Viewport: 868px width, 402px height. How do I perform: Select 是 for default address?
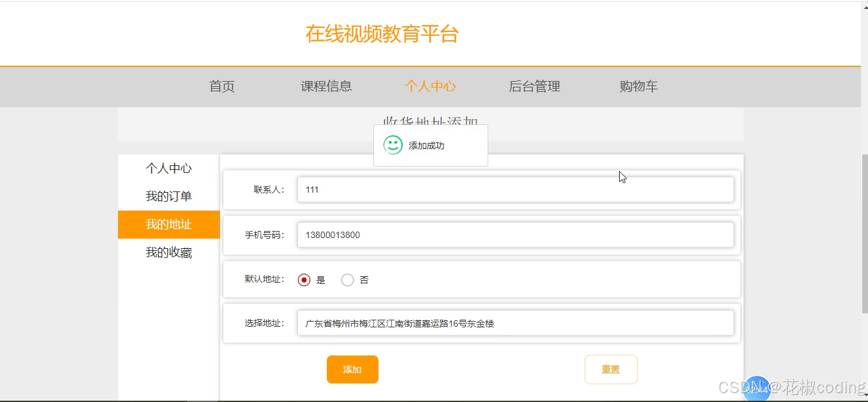click(304, 279)
